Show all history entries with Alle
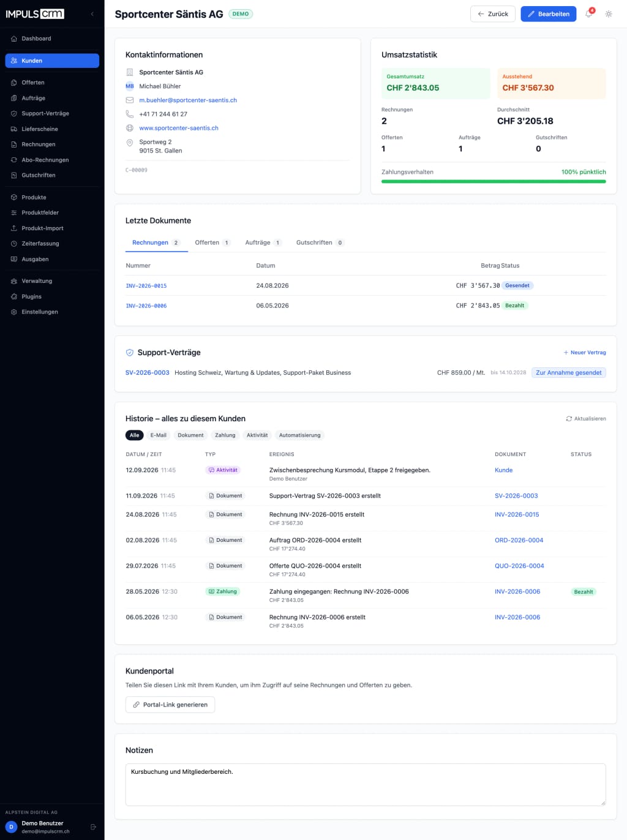Screen dimensions: 627x840 tap(135, 435)
